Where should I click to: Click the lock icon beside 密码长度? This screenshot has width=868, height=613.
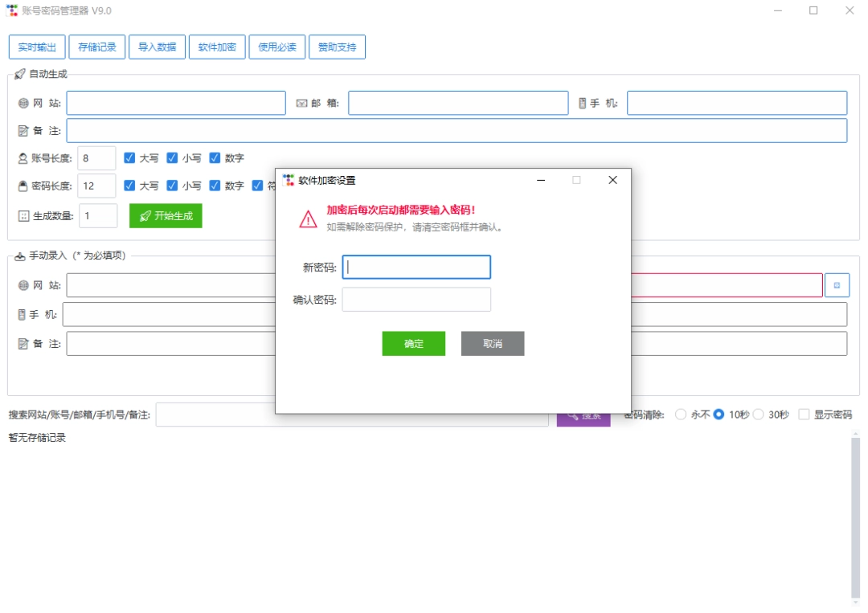23,186
